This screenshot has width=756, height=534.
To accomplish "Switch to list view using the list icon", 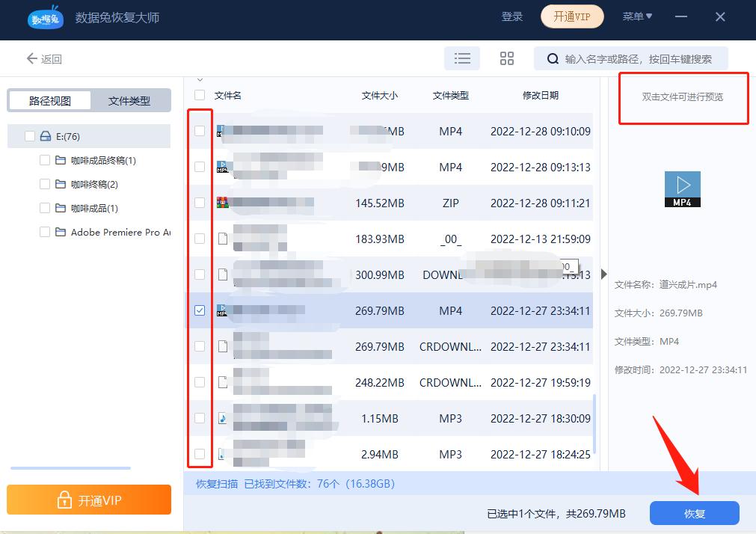I will 462,58.
